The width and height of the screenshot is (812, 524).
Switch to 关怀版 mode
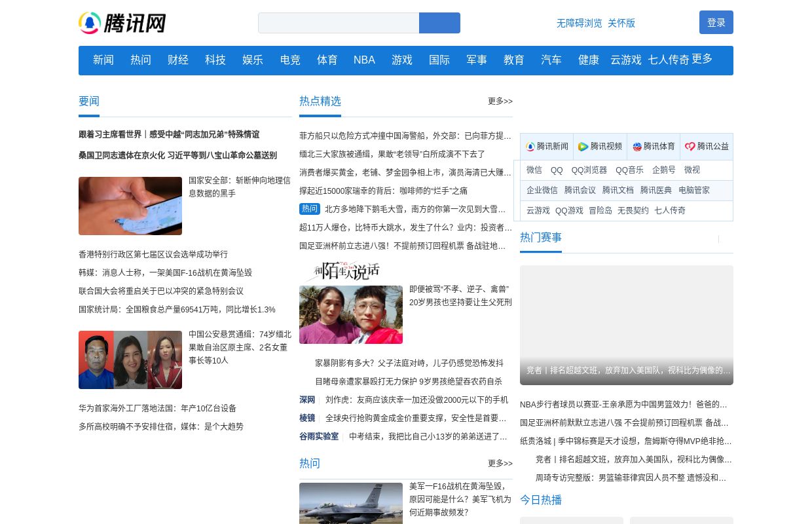621,23
